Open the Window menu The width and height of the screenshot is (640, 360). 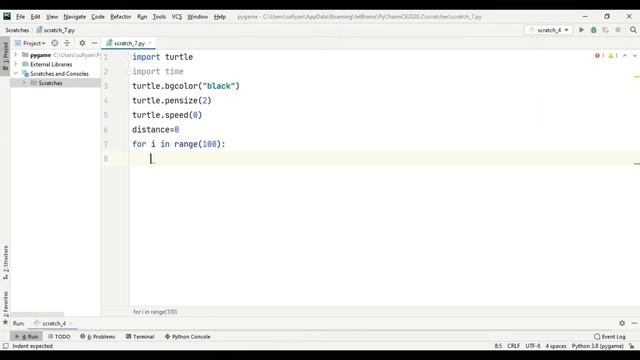click(x=198, y=17)
